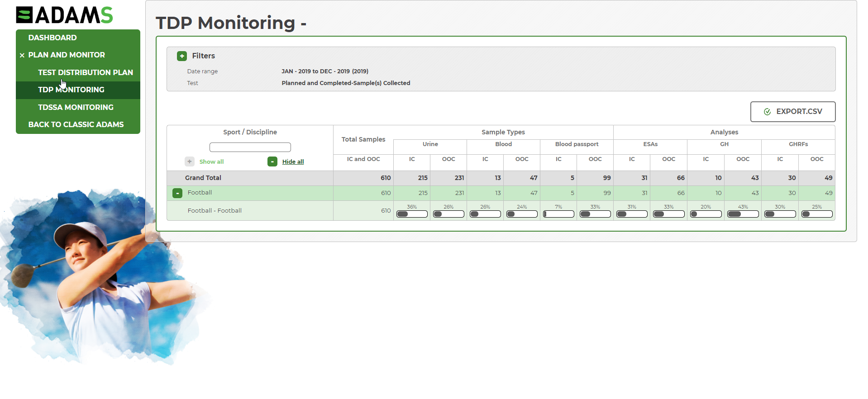Viewport: 868px width, 399px height.
Task: Click the Analyses header
Action: (724, 132)
